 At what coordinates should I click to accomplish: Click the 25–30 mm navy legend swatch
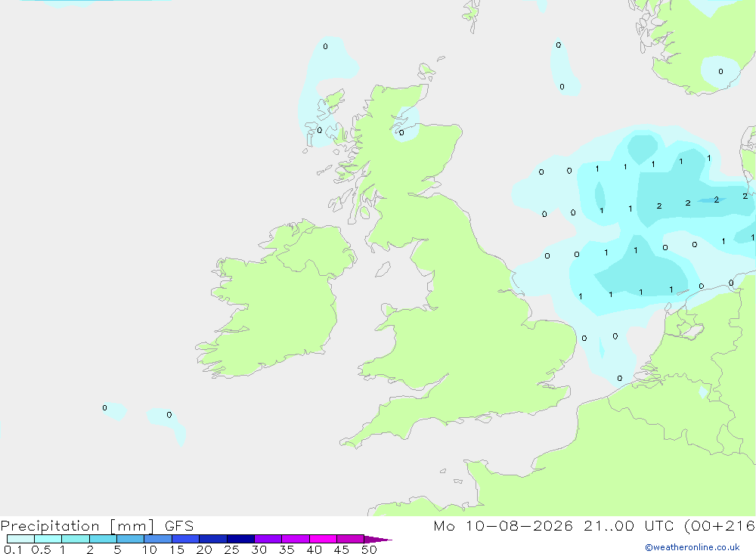[240, 539]
